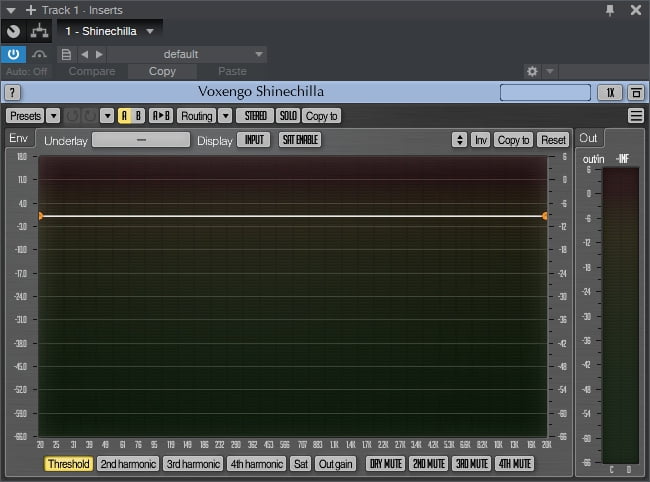Click the right orange envelope point
This screenshot has width=650, height=482.
click(x=545, y=216)
